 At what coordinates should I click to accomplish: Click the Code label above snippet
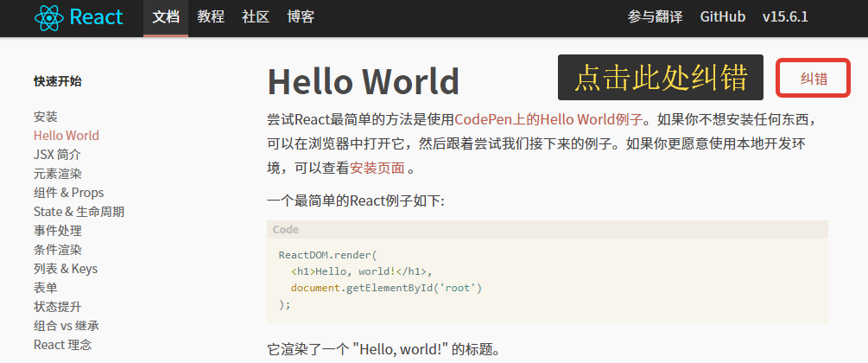pyautogui.click(x=286, y=229)
